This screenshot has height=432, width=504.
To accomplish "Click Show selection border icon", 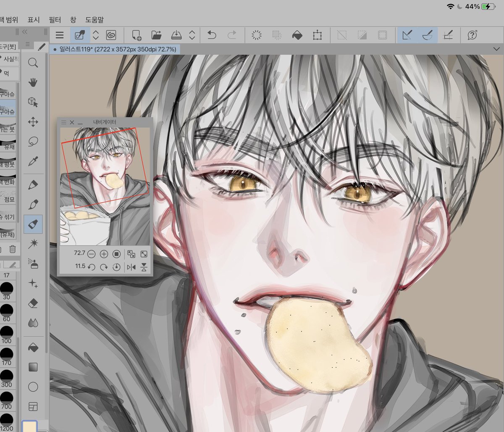I will pos(382,35).
